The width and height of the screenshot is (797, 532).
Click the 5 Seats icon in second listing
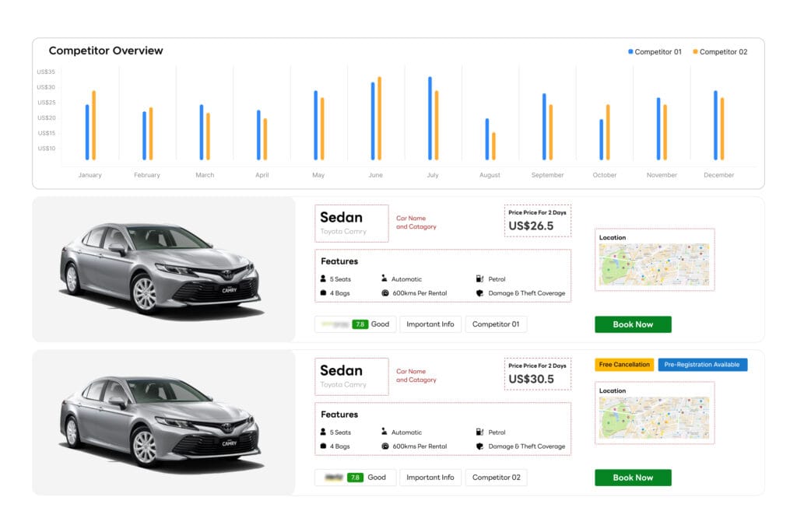tap(323, 432)
